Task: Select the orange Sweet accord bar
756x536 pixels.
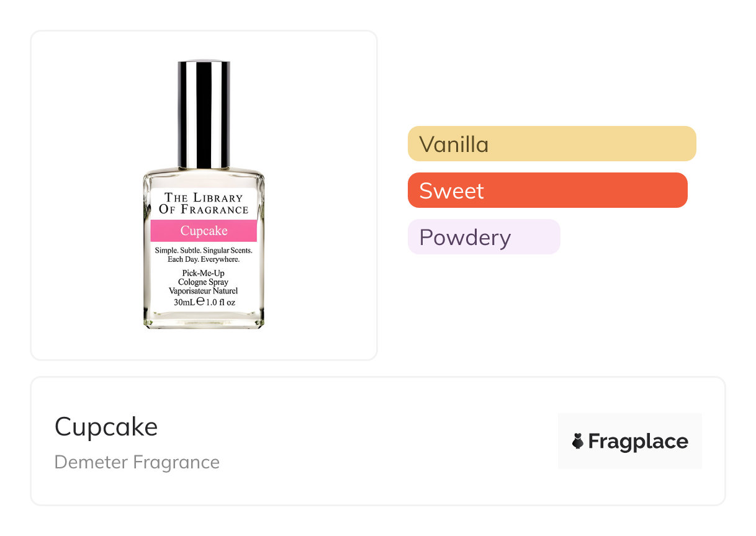Action: tap(547, 190)
